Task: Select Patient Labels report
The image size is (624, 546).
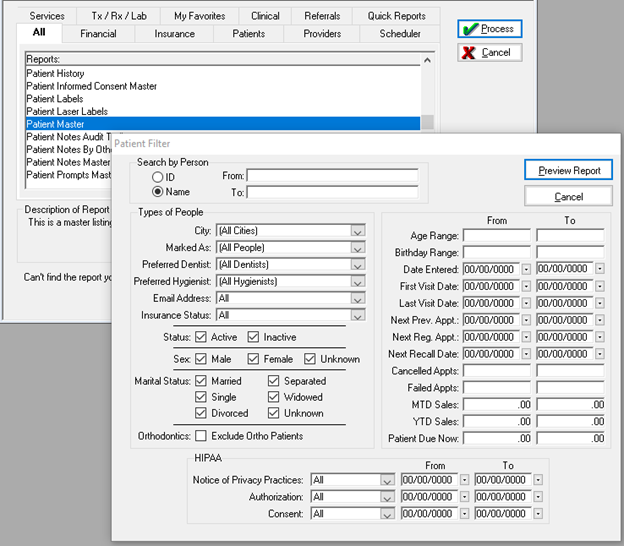Action: click(x=223, y=99)
